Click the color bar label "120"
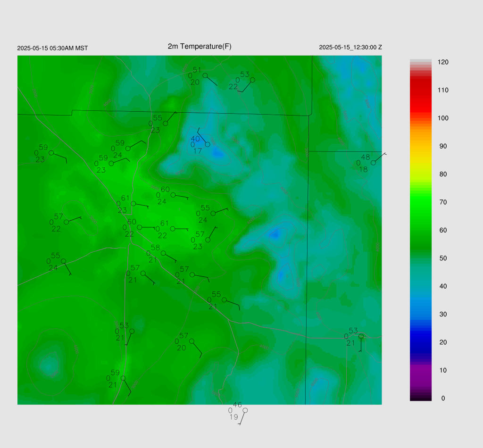Viewport: 483px width, 448px height. (443, 62)
